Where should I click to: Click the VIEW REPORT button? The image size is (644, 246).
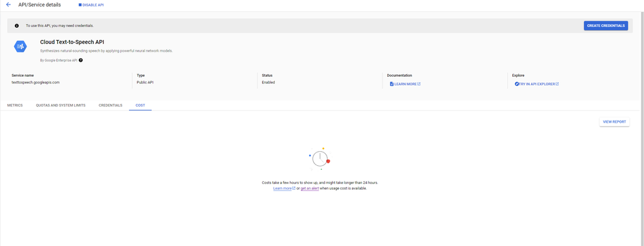click(x=614, y=121)
